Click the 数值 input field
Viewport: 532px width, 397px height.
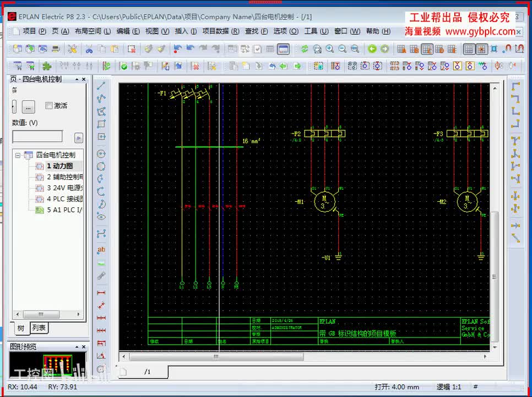click(x=37, y=137)
